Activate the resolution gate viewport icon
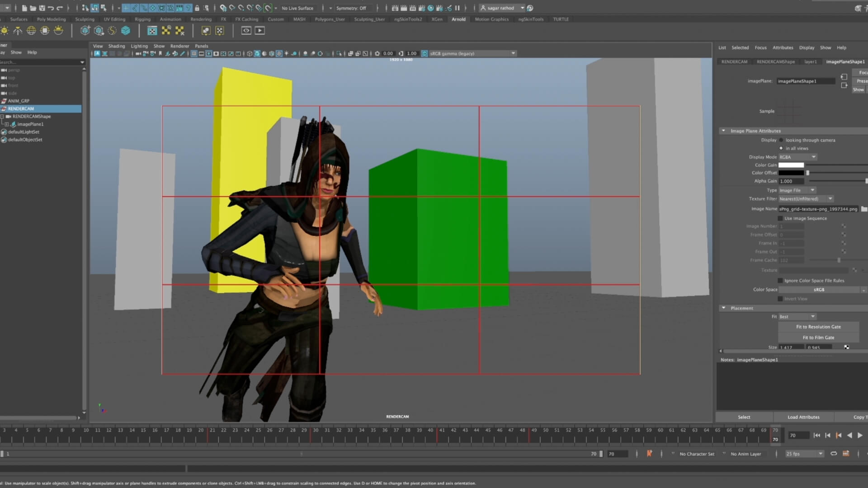Viewport: 868px width, 488px height. click(208, 53)
